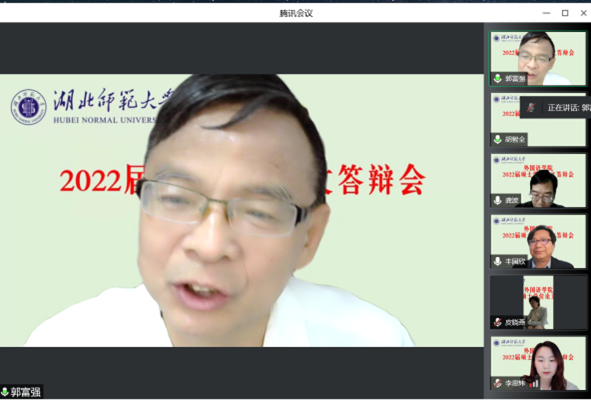Select 胡树全's video thumbnail

[x=538, y=120]
